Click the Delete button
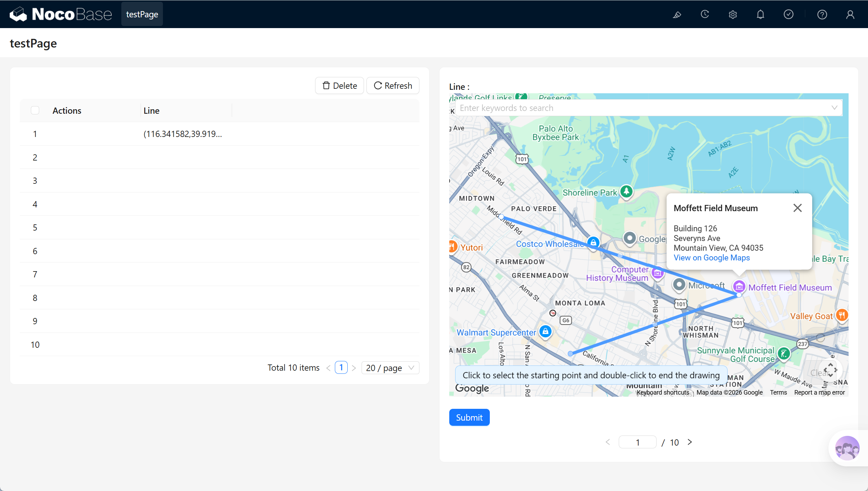 tap(339, 86)
